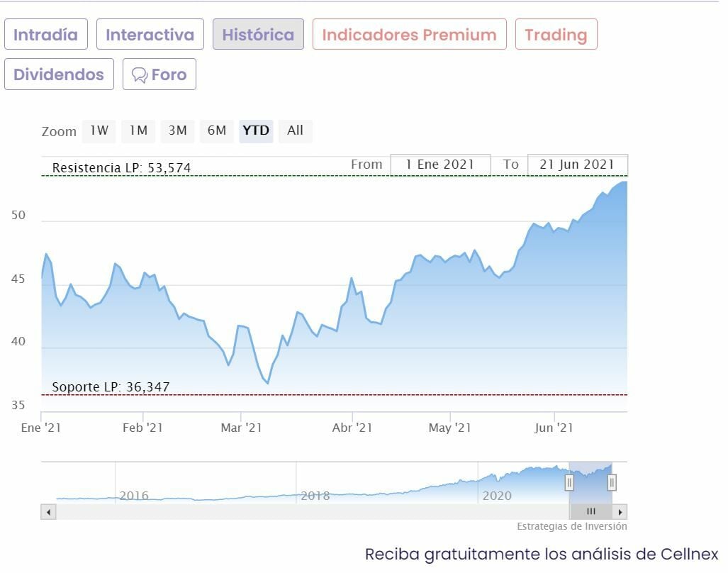The width and height of the screenshot is (728, 573).
Task: Set chart zoom to 1M
Action: click(x=138, y=130)
